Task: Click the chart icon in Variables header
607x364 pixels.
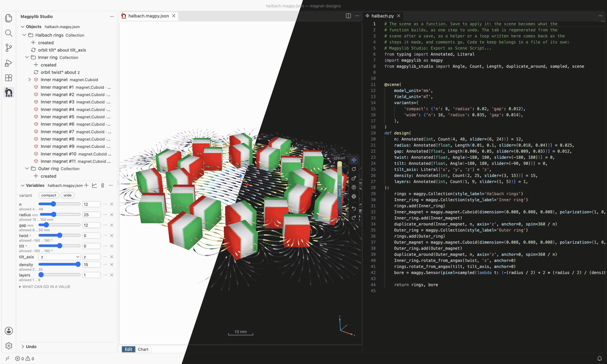Action: tap(94, 185)
